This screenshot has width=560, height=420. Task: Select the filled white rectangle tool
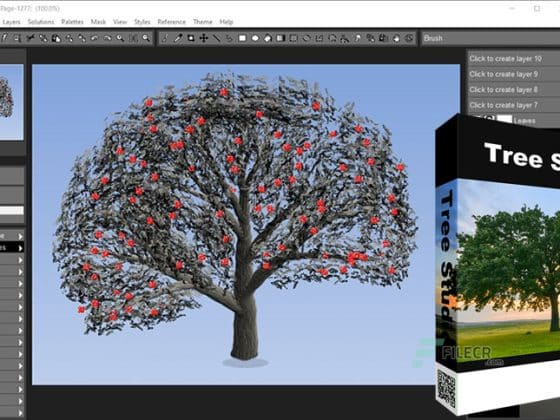click(242, 38)
